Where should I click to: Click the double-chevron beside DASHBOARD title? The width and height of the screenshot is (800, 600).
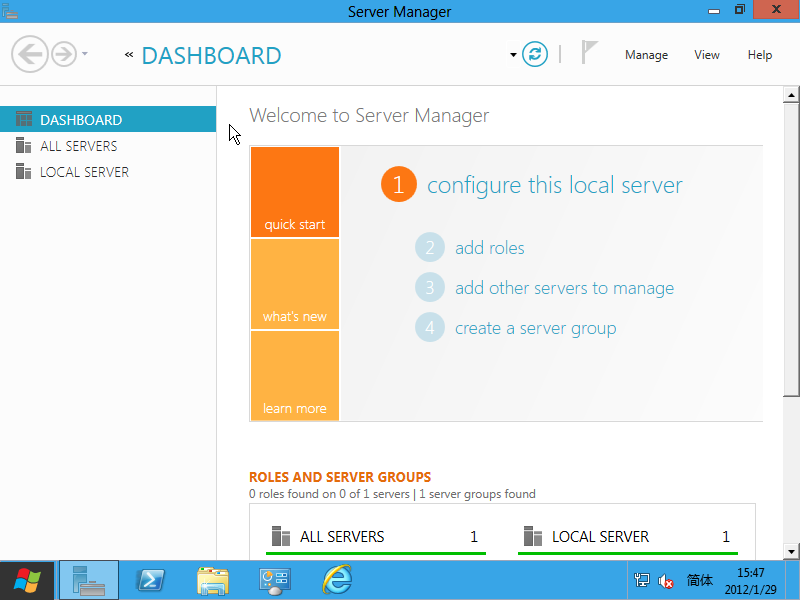tap(129, 55)
